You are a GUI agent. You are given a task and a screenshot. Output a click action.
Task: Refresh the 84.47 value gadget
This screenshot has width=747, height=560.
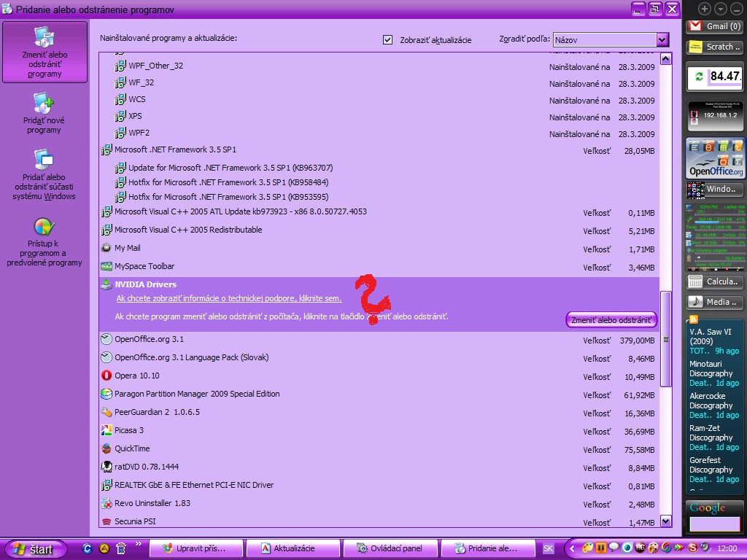[699, 76]
